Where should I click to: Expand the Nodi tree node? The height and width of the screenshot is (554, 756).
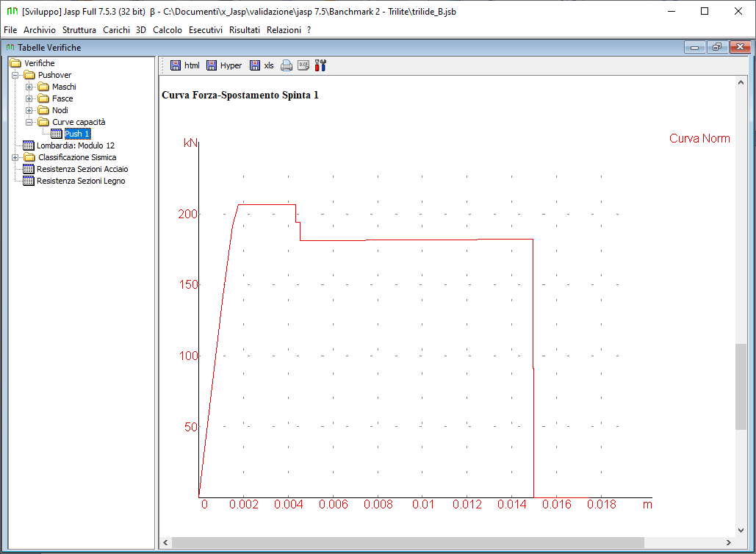coord(29,110)
